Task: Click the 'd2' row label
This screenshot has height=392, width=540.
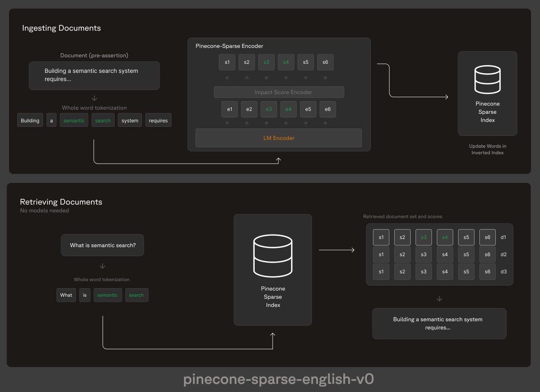Action: (x=504, y=254)
